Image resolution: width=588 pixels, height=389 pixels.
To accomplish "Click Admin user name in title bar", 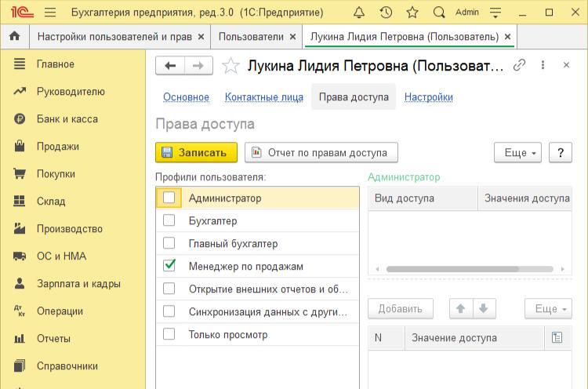I will pos(467,13).
